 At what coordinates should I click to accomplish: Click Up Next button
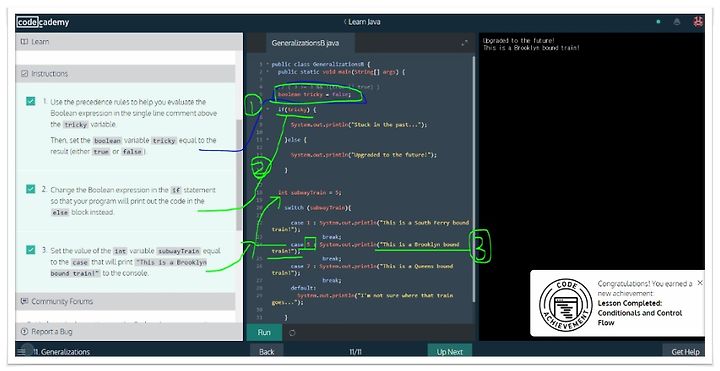(x=450, y=351)
